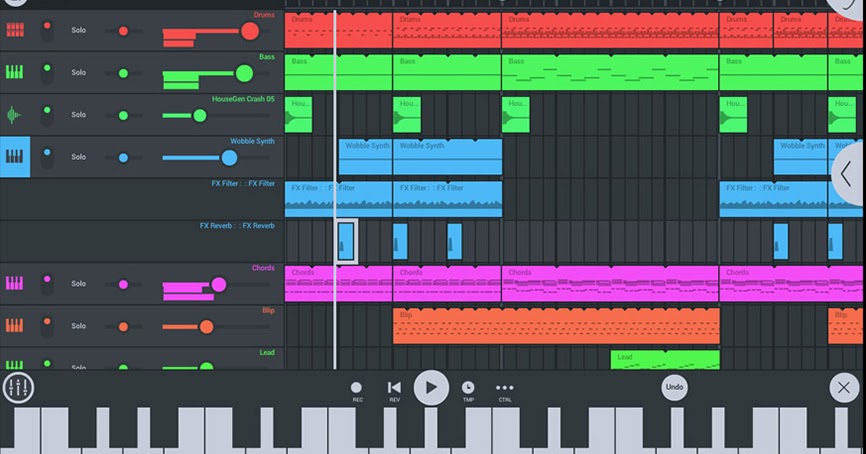
Task: Select the first FX Filter automation clip
Action: coord(338,199)
